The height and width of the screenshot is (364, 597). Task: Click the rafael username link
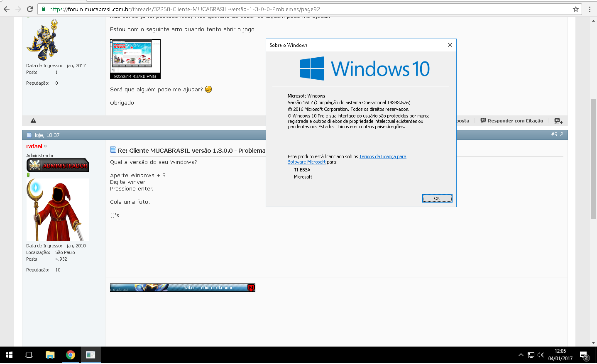[34, 146]
